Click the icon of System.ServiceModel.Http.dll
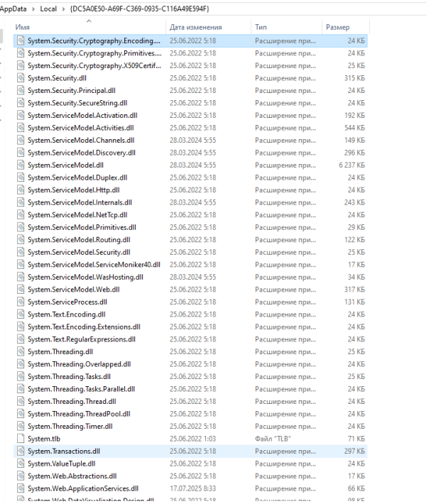 pyautogui.click(x=21, y=190)
